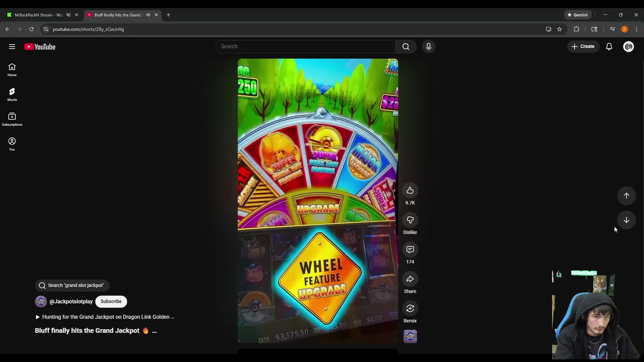Open Subscriptions in the YouTube sidebar

pyautogui.click(x=12, y=120)
